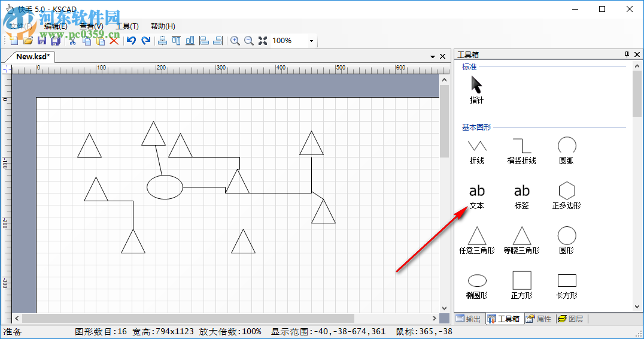Click the 基本图形 section header
Image resolution: width=644 pixels, height=339 pixels.
(x=476, y=128)
